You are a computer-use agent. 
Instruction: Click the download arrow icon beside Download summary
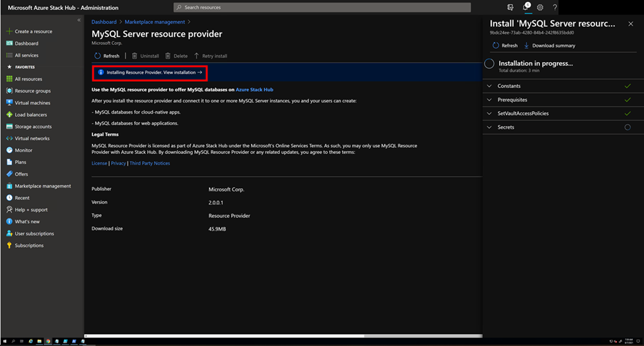pyautogui.click(x=526, y=46)
